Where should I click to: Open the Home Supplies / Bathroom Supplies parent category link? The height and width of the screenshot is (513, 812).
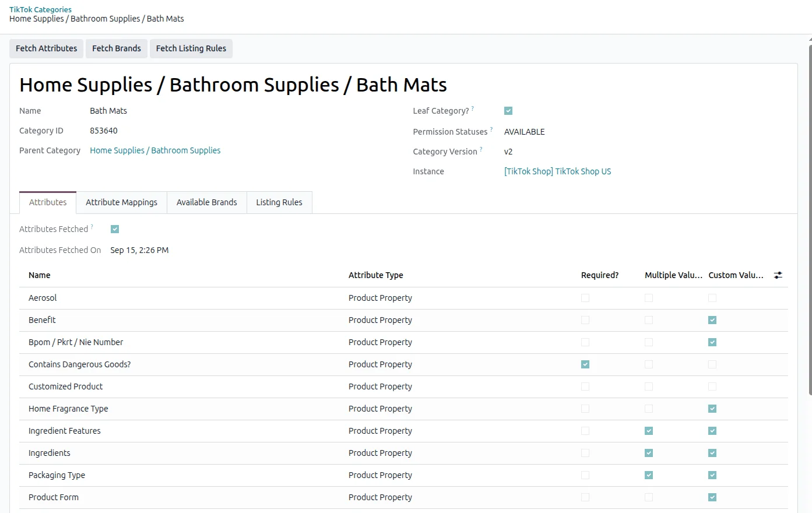[x=155, y=150]
